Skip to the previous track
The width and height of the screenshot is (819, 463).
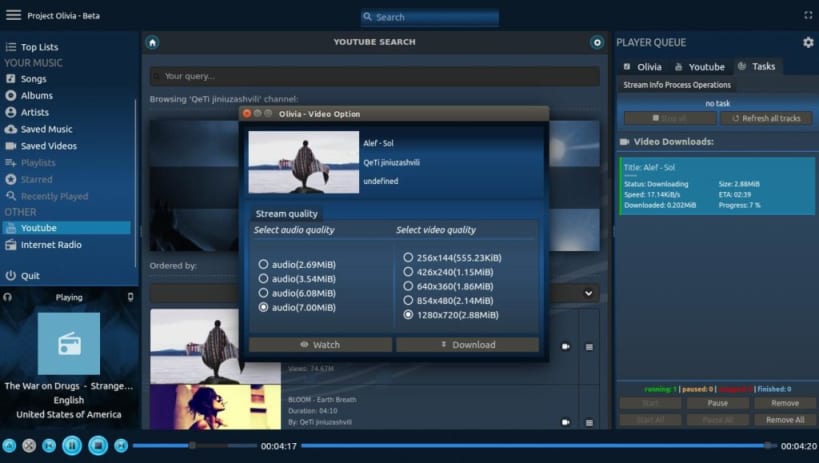click(49, 446)
